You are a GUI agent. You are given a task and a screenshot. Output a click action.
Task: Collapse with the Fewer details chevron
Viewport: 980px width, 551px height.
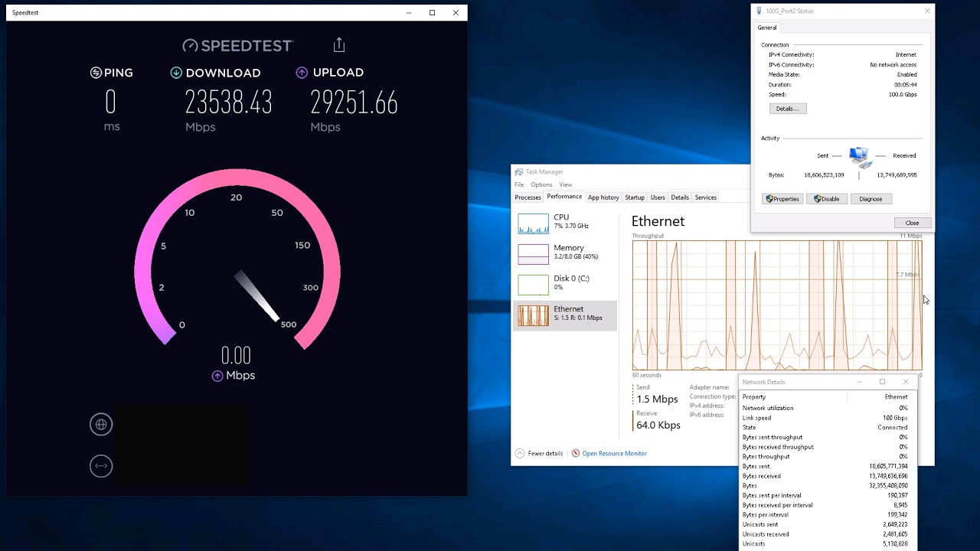520,453
